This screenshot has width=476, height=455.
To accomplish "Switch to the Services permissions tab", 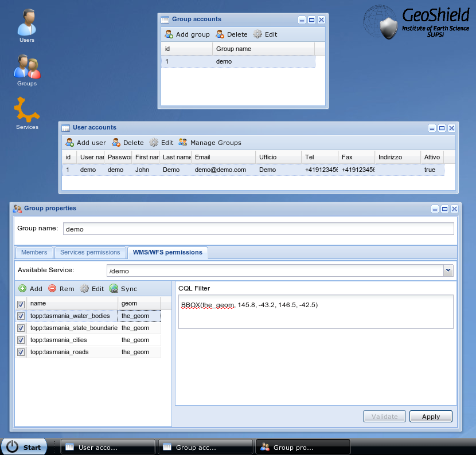I will [90, 252].
